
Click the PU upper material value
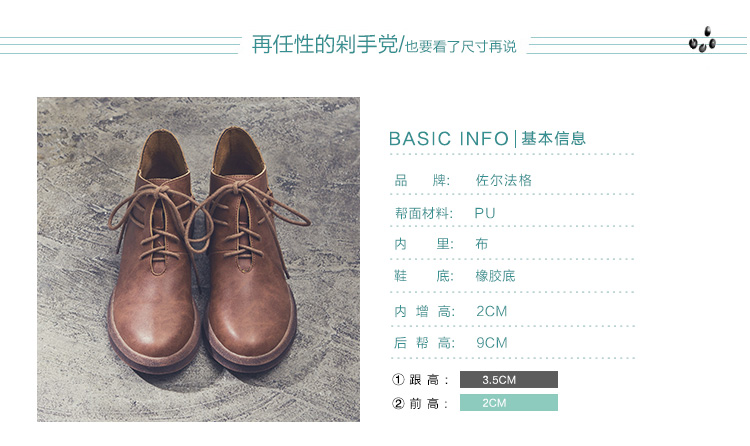pos(485,213)
